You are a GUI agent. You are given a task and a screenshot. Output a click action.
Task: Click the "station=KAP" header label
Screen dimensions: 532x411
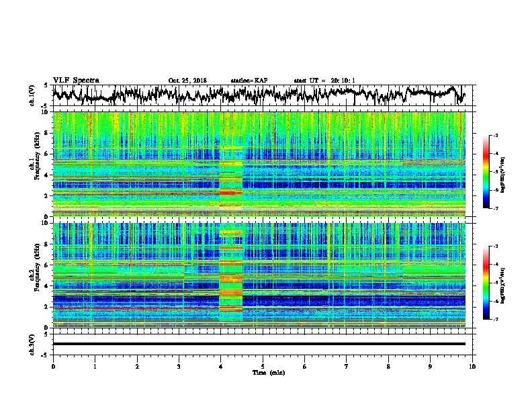tap(249, 81)
